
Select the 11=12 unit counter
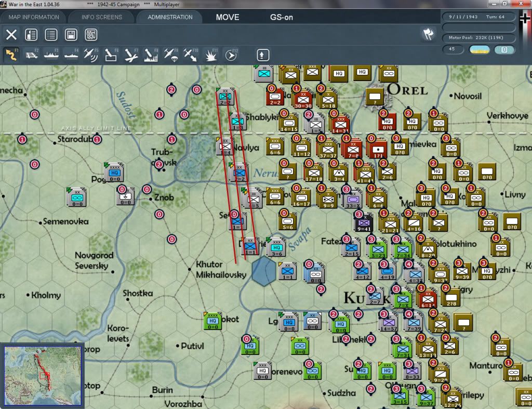pos(302,148)
